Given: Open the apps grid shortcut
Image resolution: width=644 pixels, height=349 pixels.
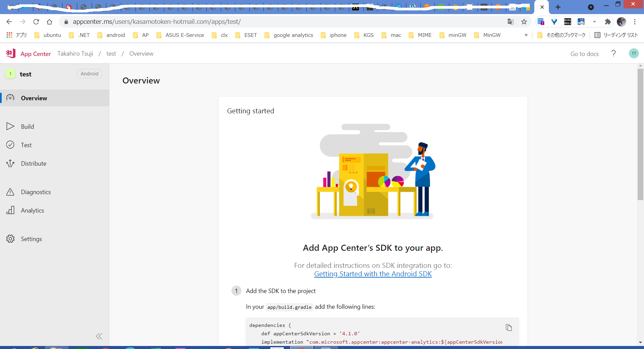Looking at the screenshot, I should pyautogui.click(x=16, y=35).
